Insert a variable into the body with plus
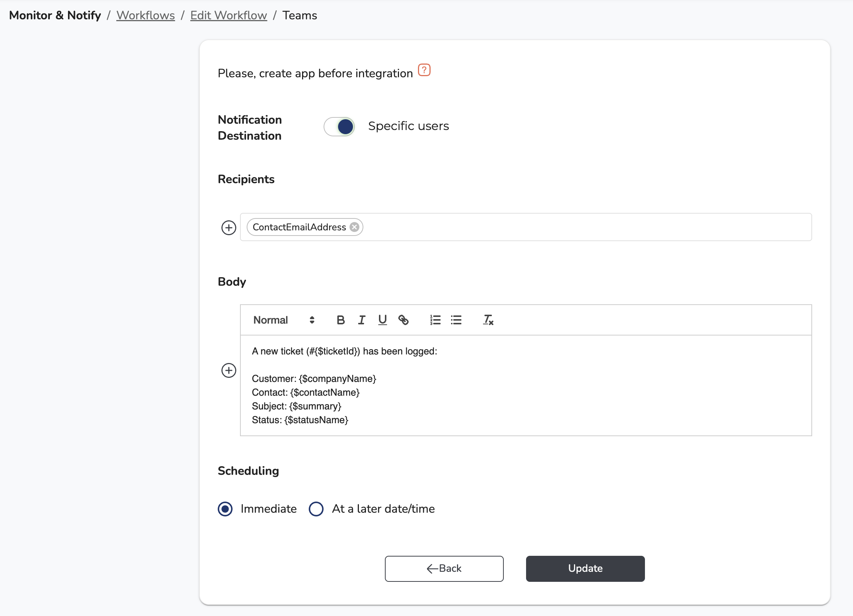This screenshot has width=853, height=616. point(228,370)
